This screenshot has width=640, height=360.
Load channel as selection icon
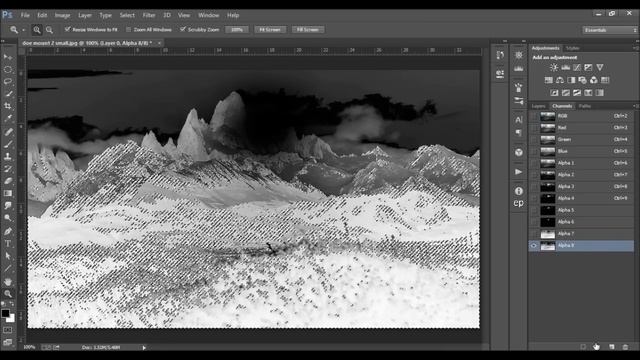(x=583, y=347)
